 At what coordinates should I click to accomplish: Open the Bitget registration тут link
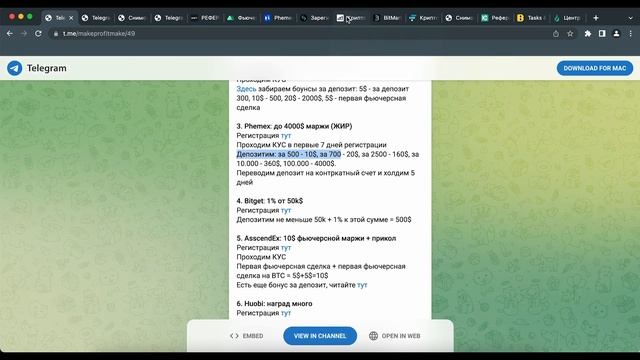pos(286,210)
